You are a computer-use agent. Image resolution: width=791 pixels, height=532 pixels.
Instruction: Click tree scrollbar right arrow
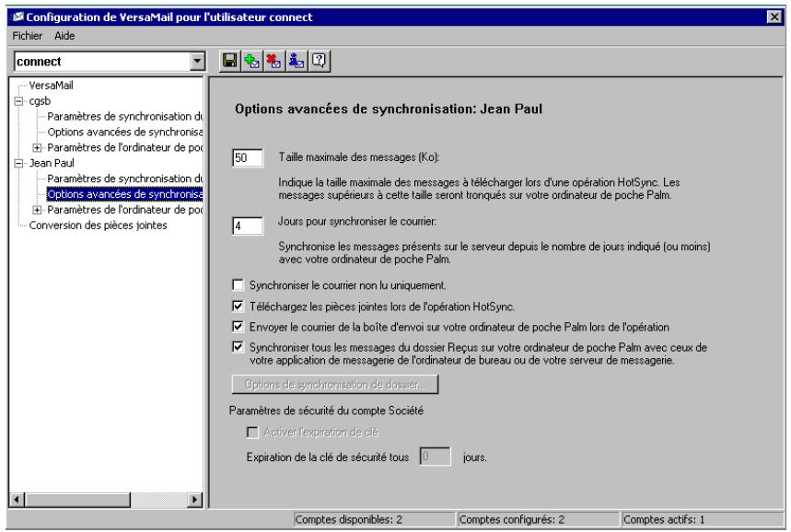194,500
